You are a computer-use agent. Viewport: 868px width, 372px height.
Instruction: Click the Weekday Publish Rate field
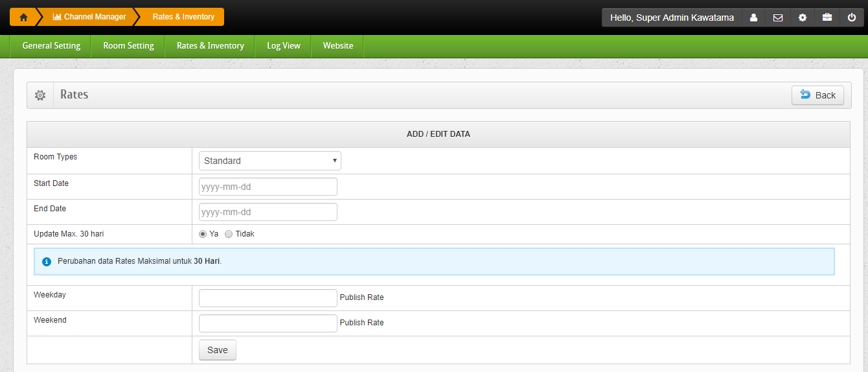(268, 297)
